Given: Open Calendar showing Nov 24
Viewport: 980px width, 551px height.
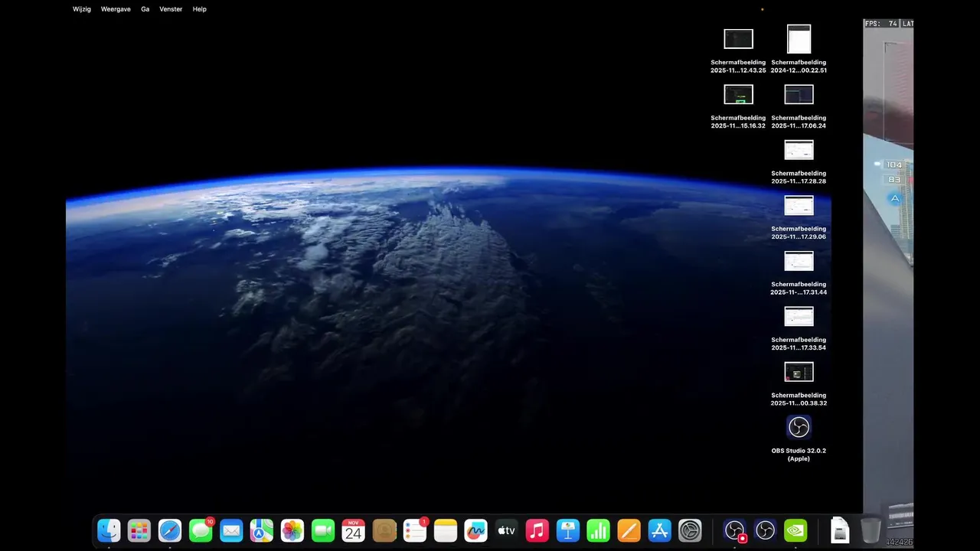Looking at the screenshot, I should click(x=354, y=530).
